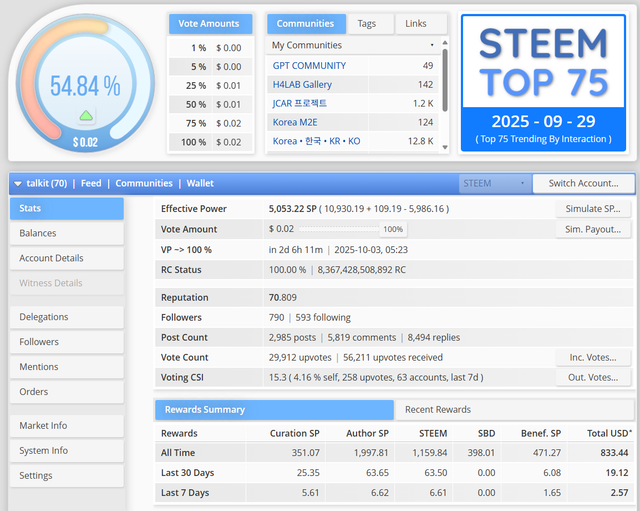Switch to the Vote Amounts tab

(x=210, y=24)
